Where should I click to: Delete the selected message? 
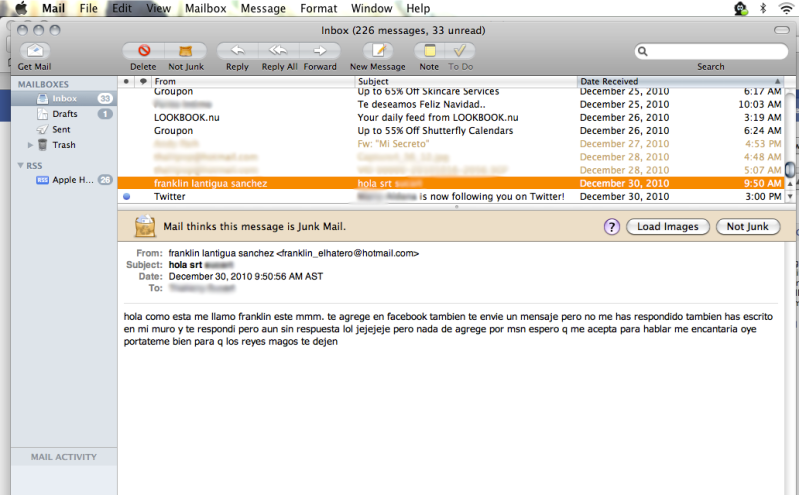point(143,51)
